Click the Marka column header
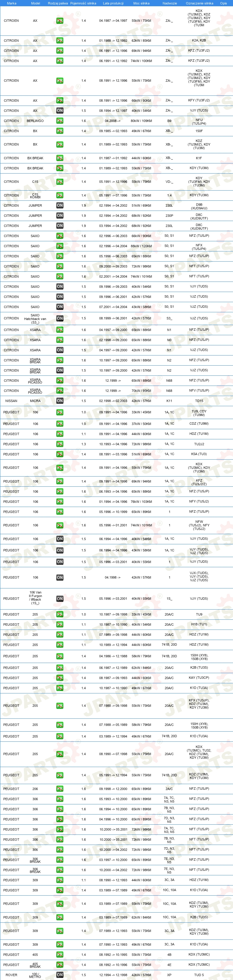Viewport: 233px width, 980px height. (11, 3)
